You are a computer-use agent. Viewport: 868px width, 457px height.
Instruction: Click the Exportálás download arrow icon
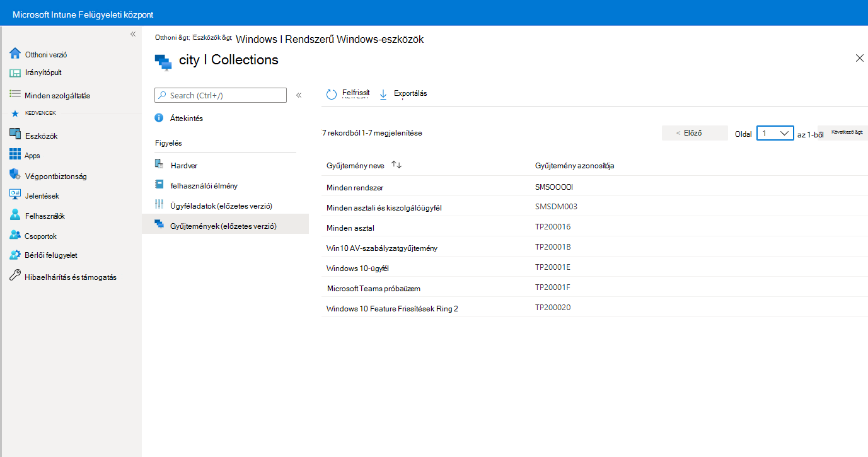click(383, 94)
